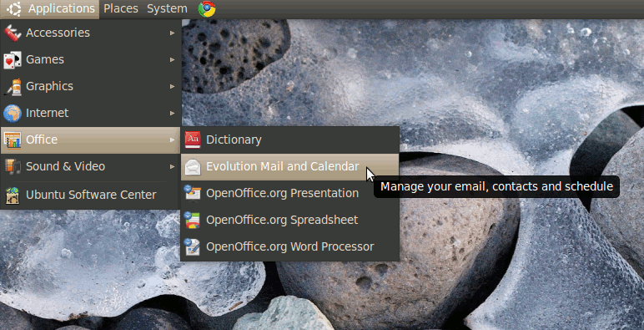Expand the Sound & Video submenu arrow
The width and height of the screenshot is (644, 330).
tap(173, 166)
